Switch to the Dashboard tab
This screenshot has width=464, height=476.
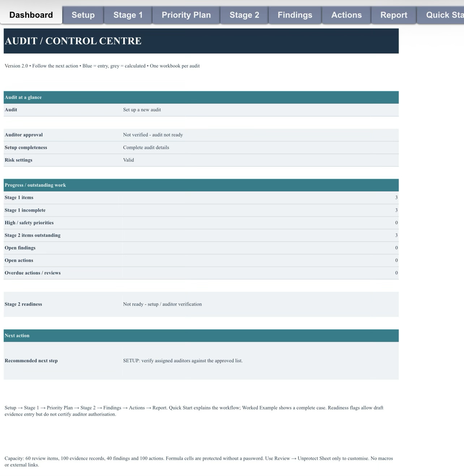coord(31,15)
